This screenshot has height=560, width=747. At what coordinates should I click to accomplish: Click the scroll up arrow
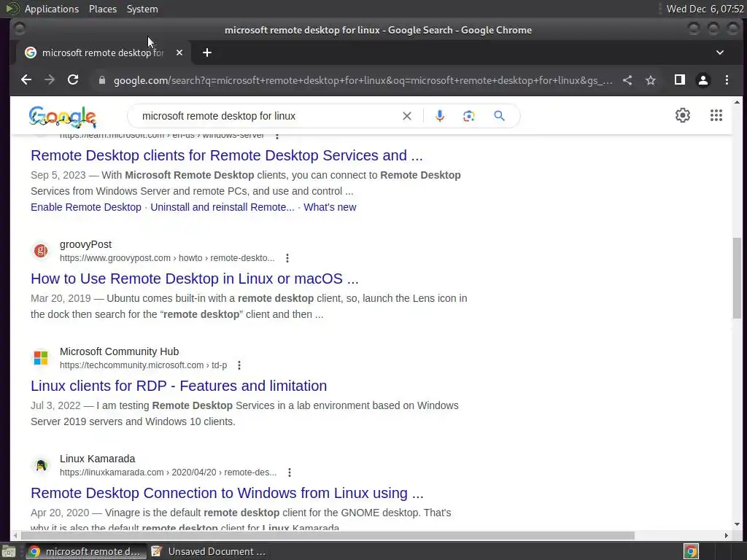pos(737,102)
